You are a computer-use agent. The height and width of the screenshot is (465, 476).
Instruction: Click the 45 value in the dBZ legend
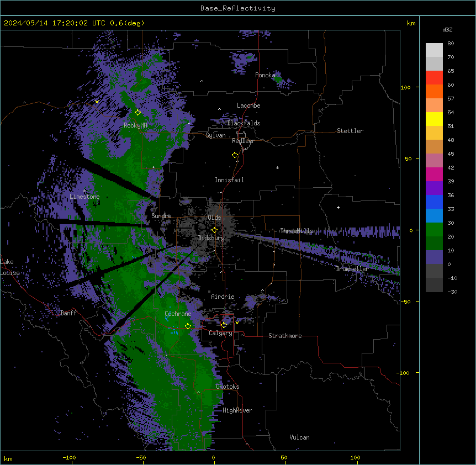[x=451, y=154]
